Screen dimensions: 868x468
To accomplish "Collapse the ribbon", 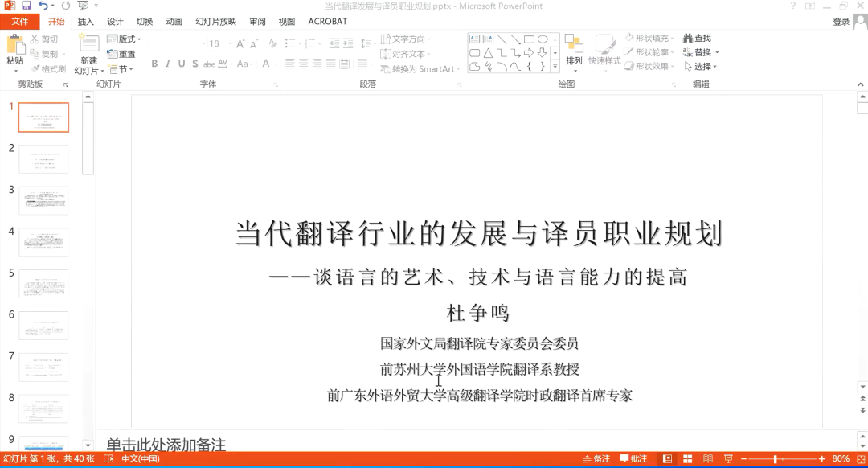I will pyautogui.click(x=860, y=84).
